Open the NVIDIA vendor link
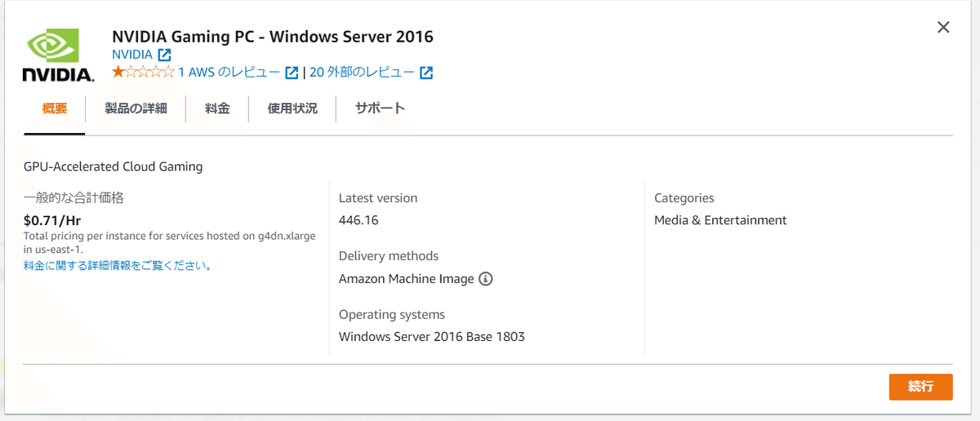The height and width of the screenshot is (421, 980). [x=132, y=54]
